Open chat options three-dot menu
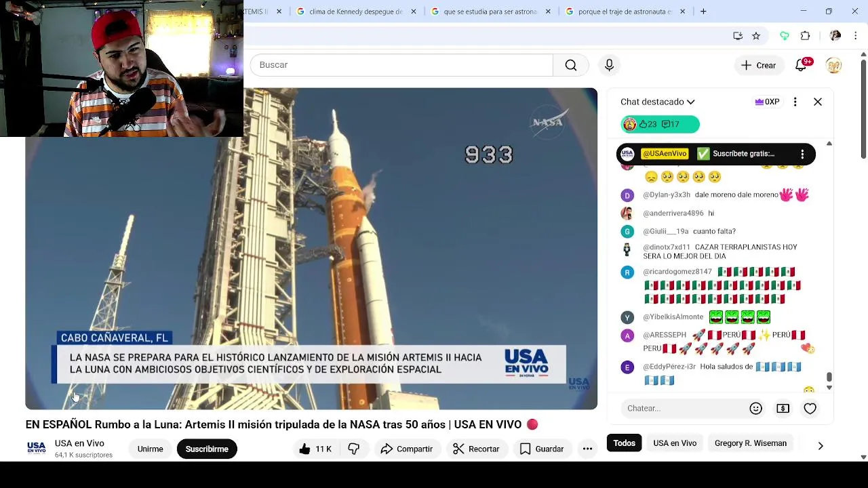This screenshot has width=868, height=488. tap(795, 102)
